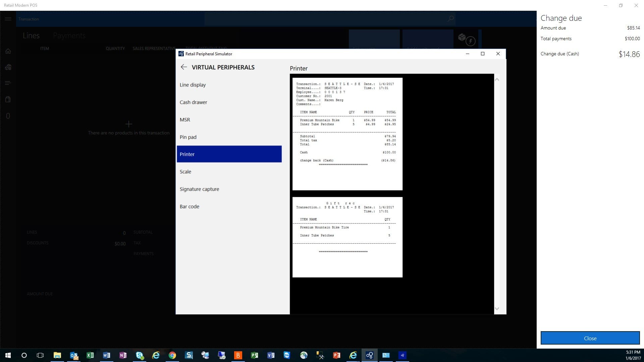Open Chrome from the taskbar
Screen dimensions: 644x362
coord(172,355)
